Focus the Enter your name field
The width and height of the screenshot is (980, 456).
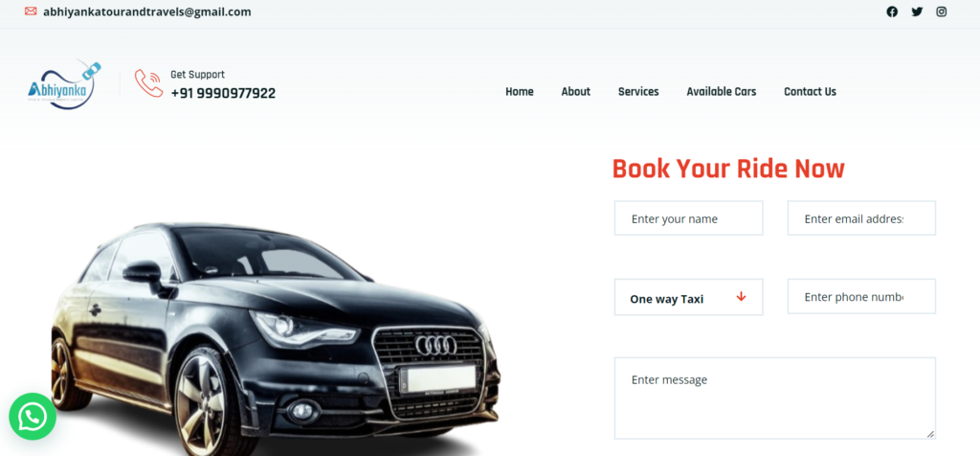[x=688, y=218]
